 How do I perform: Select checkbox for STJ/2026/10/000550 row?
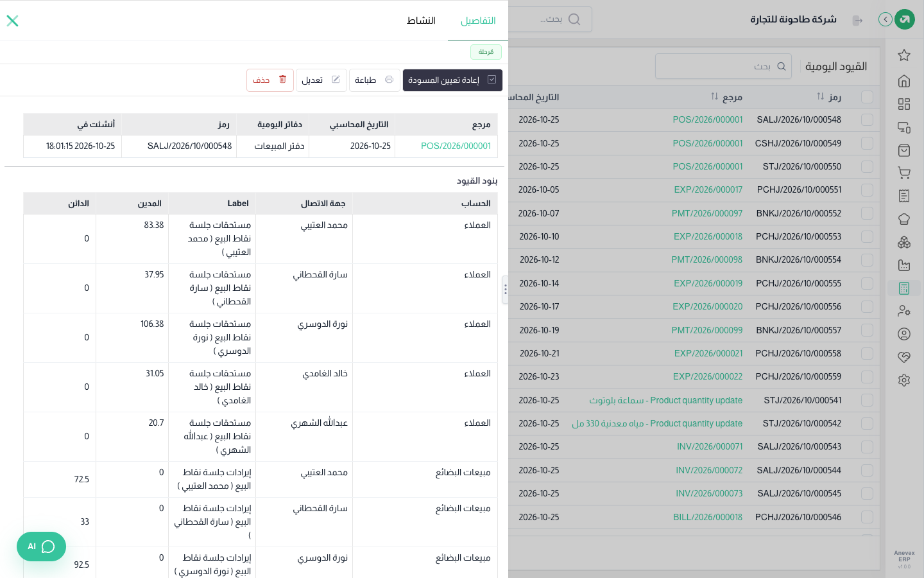[x=867, y=166]
